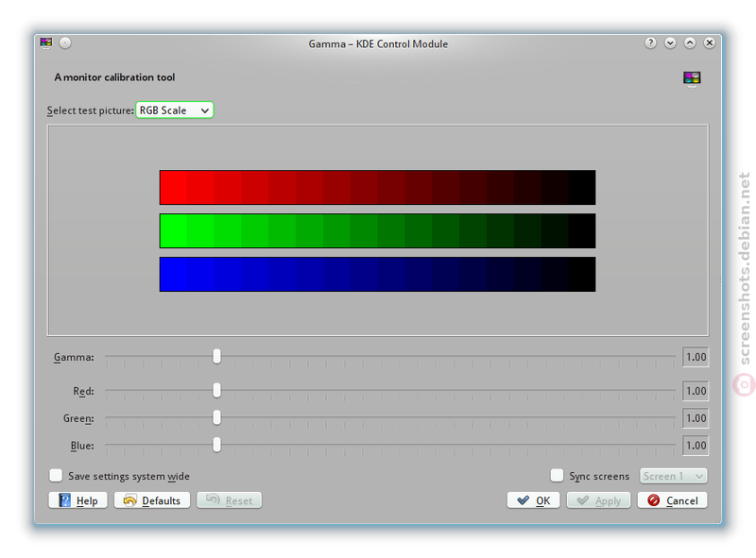
Task: Click the monitor app icon in the title bar
Action: coord(46,42)
